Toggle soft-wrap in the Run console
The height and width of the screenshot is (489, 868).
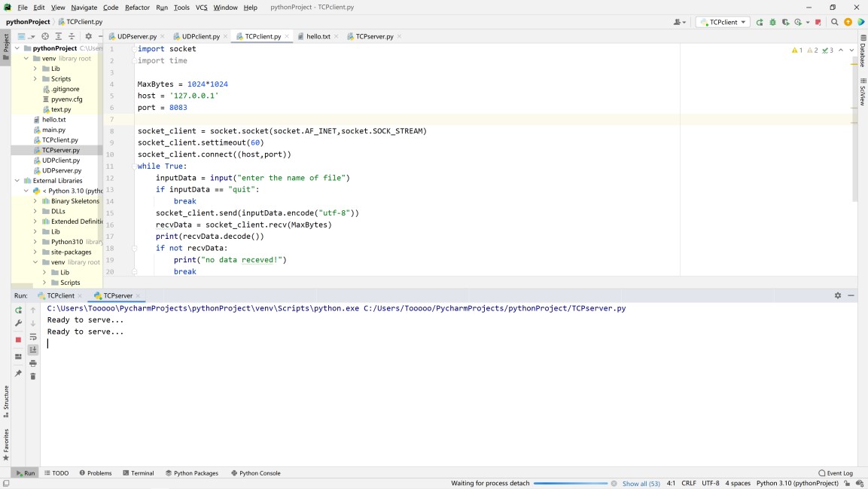(x=33, y=337)
